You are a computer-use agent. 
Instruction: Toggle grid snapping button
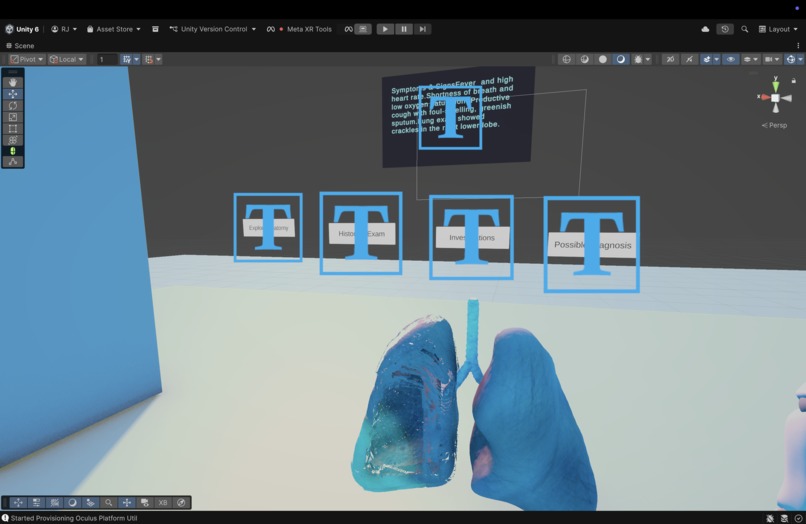coord(126,59)
